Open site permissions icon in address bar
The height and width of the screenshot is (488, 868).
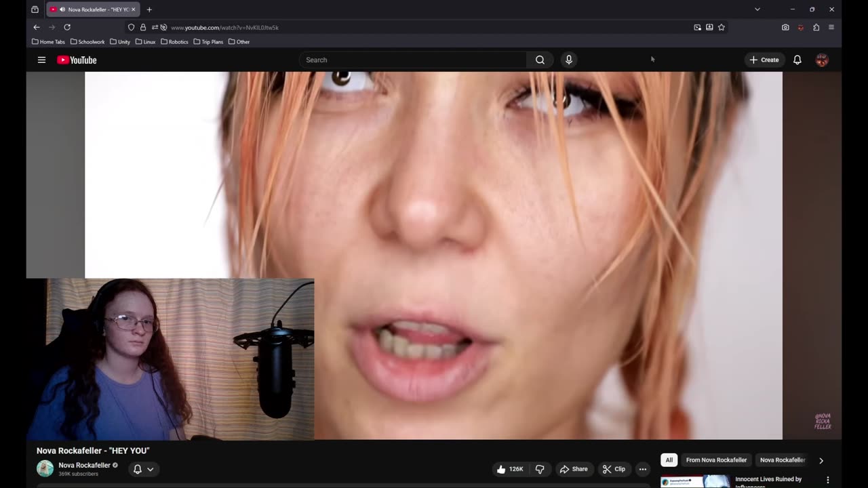(155, 27)
